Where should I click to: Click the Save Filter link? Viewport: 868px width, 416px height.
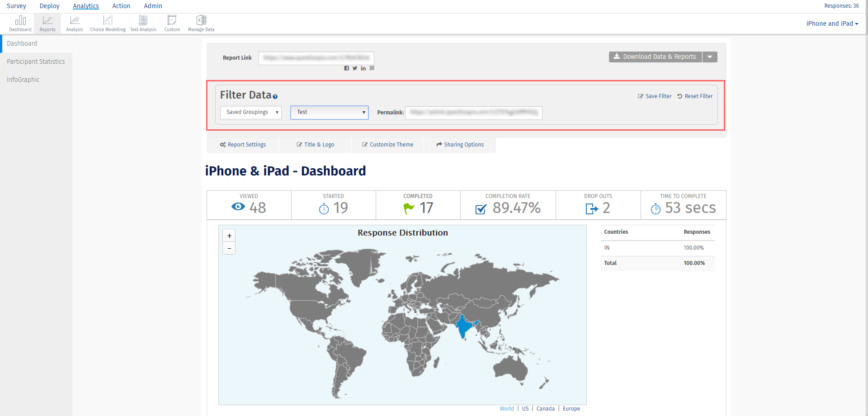(655, 96)
